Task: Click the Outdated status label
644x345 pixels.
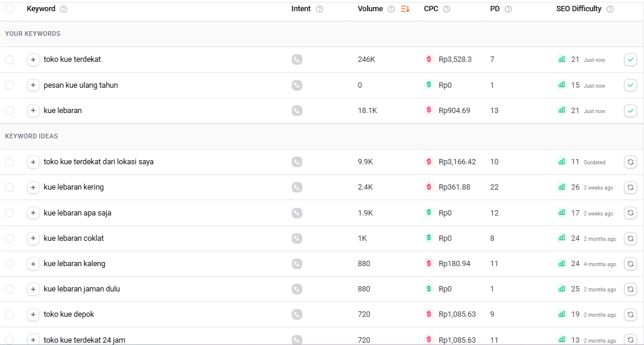Action: [x=595, y=162]
